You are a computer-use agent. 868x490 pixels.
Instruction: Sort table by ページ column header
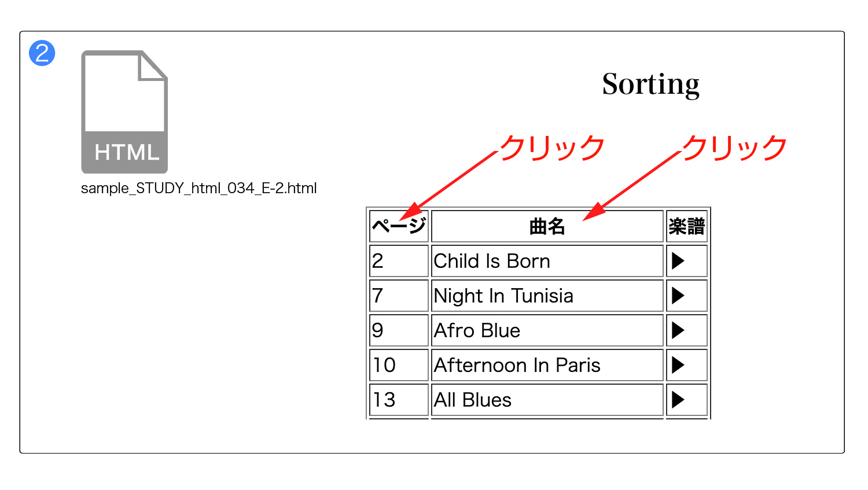(x=399, y=226)
